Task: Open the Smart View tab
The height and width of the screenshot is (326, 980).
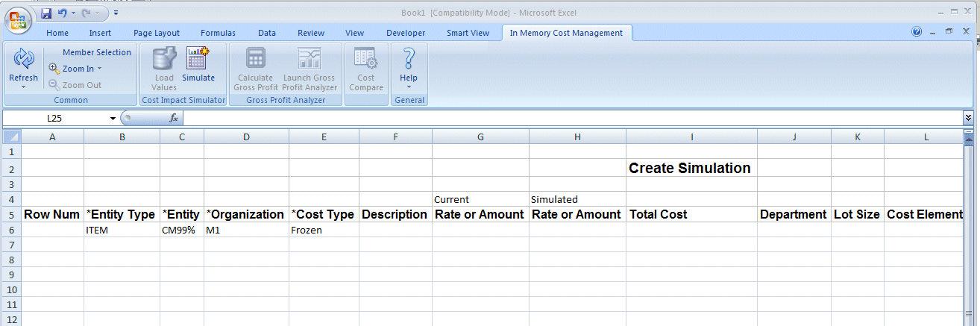Action: pyautogui.click(x=468, y=33)
